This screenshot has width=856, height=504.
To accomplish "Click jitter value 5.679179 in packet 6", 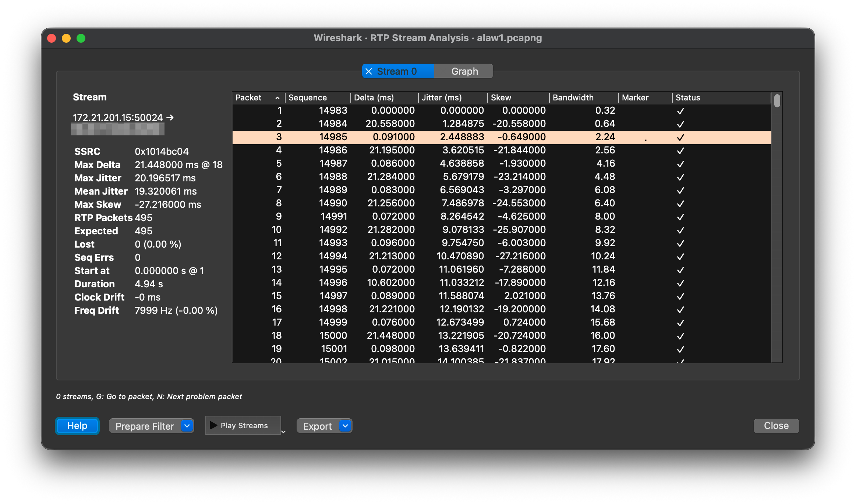I will pos(463,177).
